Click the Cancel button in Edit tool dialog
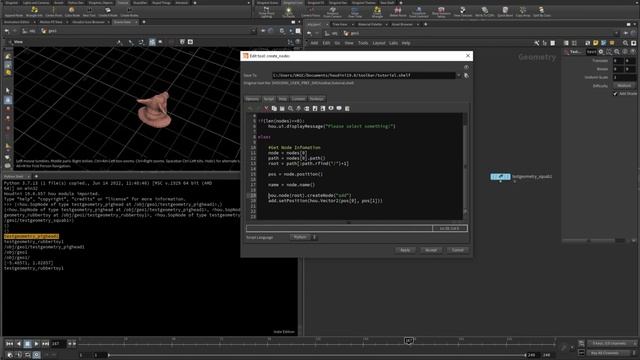The width and height of the screenshot is (640, 360). tap(458, 250)
